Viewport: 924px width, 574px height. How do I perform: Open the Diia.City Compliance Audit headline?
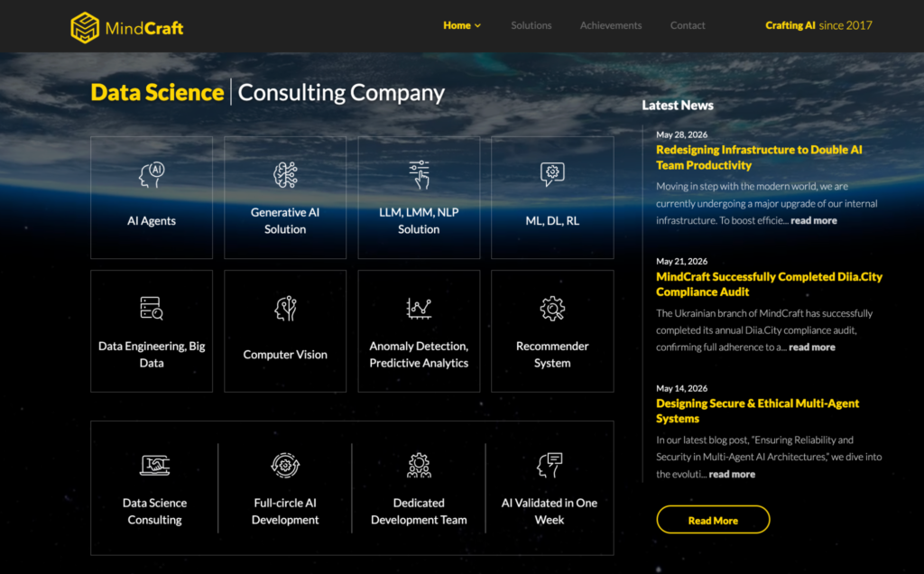(769, 284)
